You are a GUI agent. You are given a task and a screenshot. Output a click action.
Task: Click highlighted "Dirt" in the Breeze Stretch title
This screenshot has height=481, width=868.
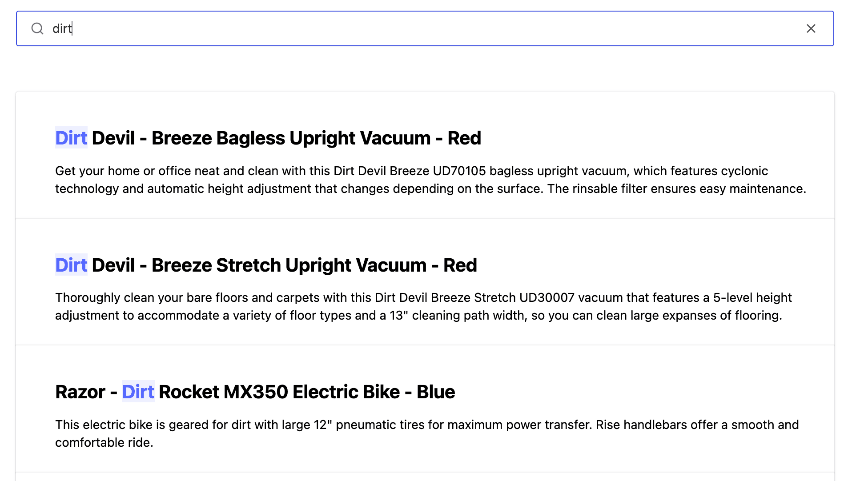[x=71, y=265]
